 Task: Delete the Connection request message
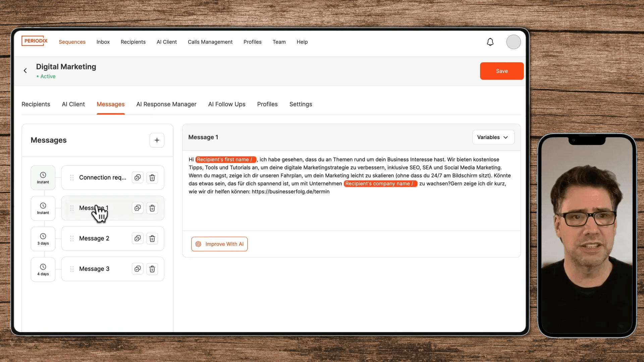coord(152,178)
